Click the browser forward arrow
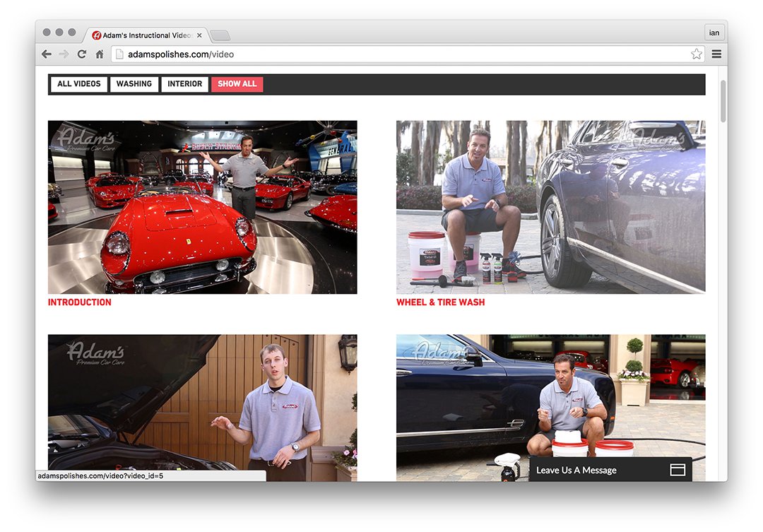763x532 pixels. tap(64, 54)
